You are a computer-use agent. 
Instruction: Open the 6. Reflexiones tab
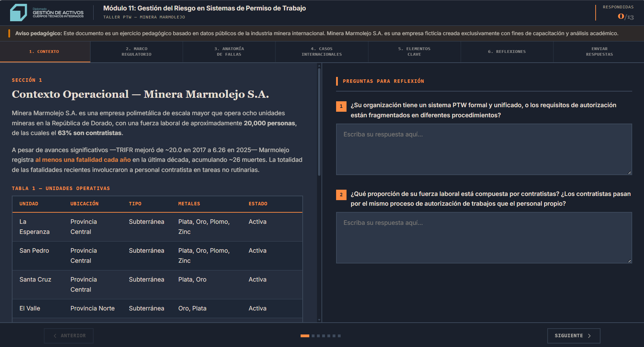pos(507,52)
